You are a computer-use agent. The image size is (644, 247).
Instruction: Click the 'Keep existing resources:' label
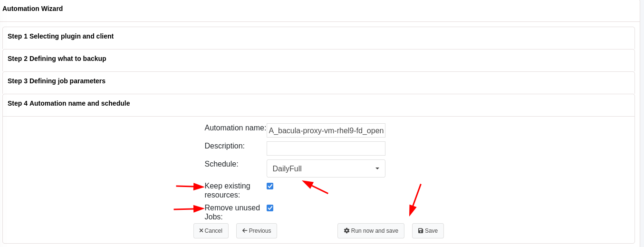point(227,190)
